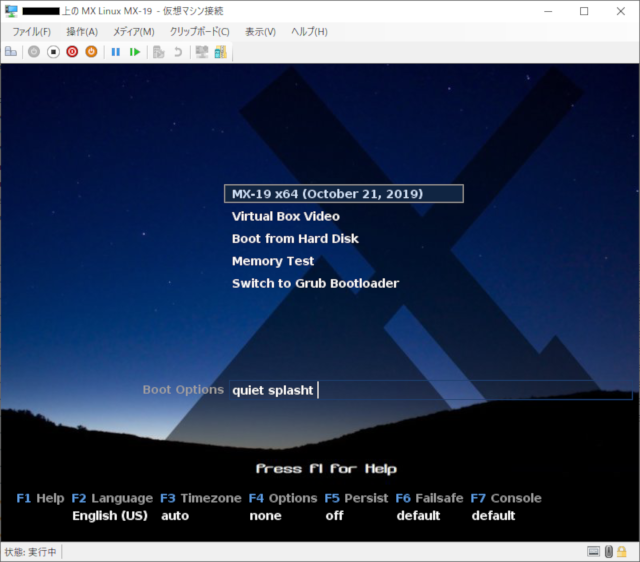Open the 表示(V) menu

[260, 32]
